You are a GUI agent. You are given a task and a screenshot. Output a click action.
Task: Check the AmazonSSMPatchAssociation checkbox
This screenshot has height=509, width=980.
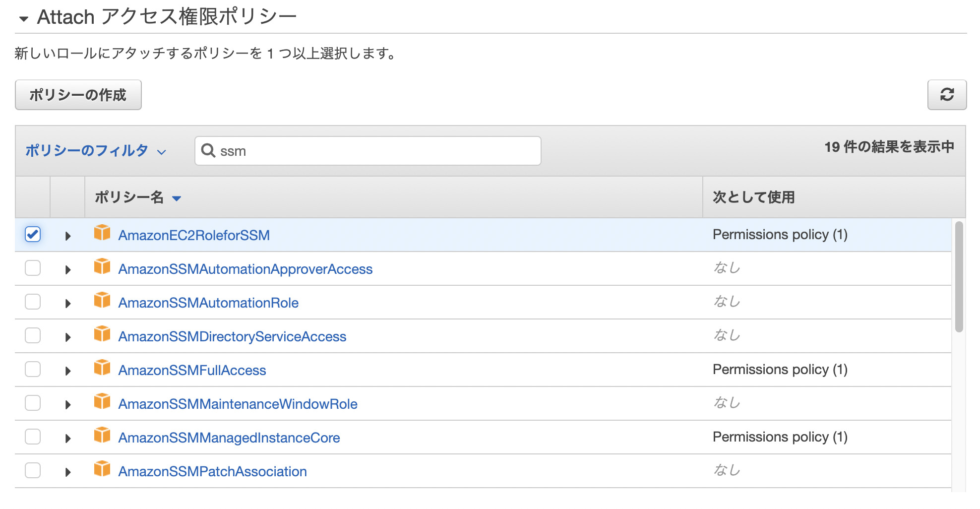[33, 470]
